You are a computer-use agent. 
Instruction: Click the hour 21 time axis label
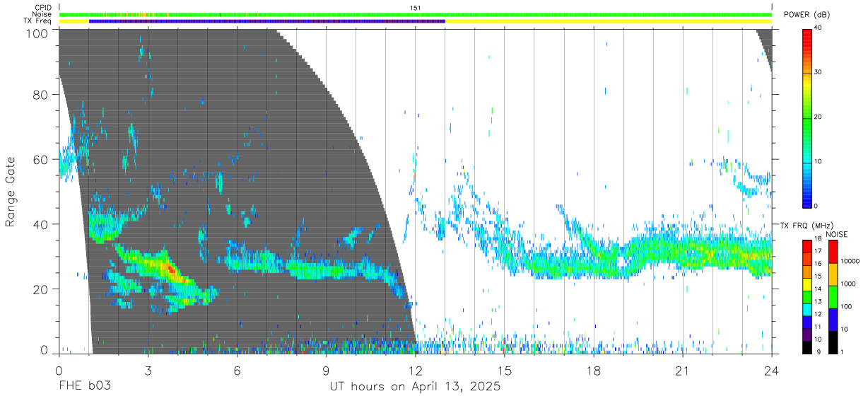pyautogui.click(x=683, y=370)
